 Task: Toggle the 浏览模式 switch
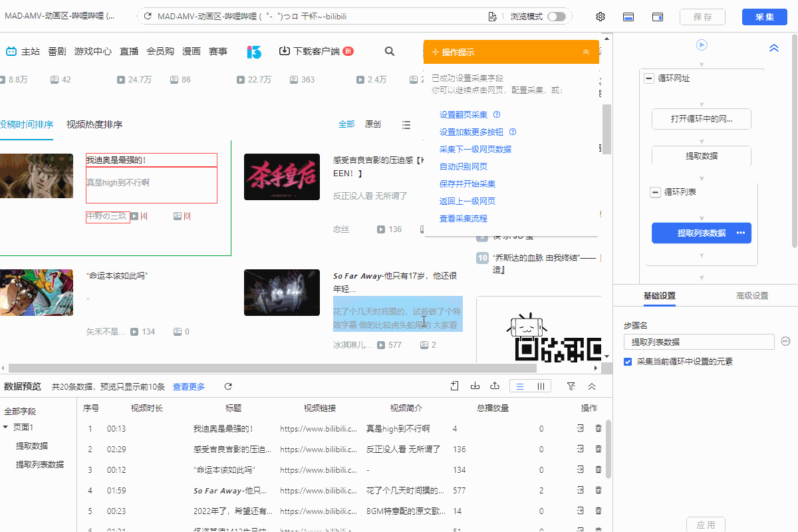557,17
